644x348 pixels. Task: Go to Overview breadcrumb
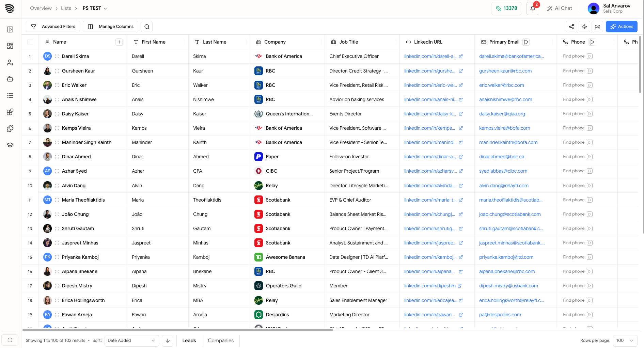click(x=41, y=8)
